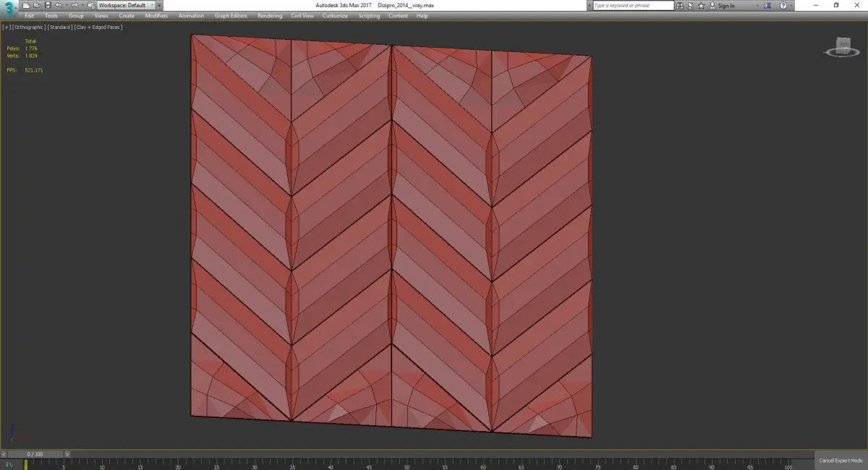Click the ViewCube in the viewport corner

point(841,46)
